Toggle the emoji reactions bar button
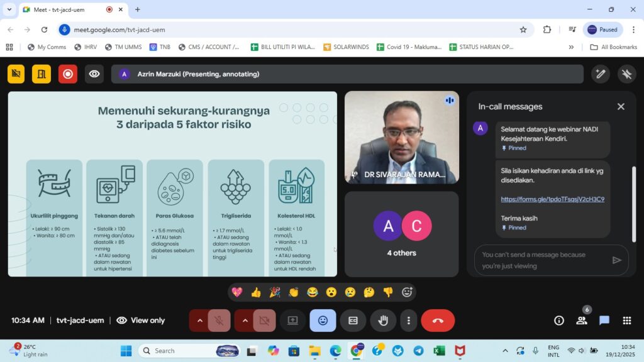Image resolution: width=644 pixels, height=362 pixels. pyautogui.click(x=323, y=321)
